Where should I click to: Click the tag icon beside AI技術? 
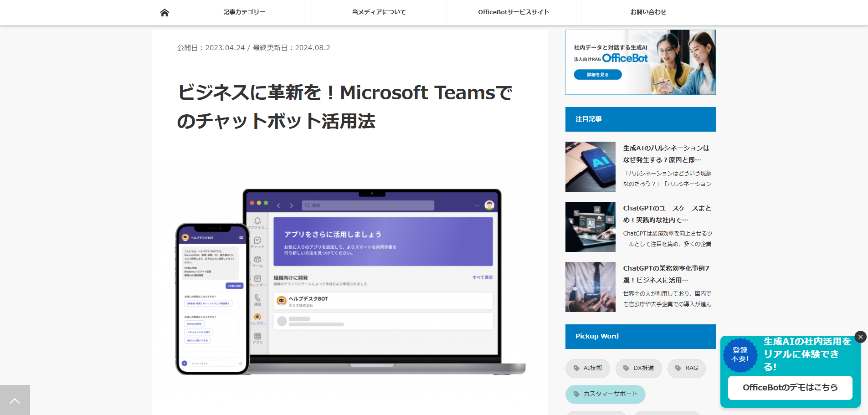[x=576, y=368]
